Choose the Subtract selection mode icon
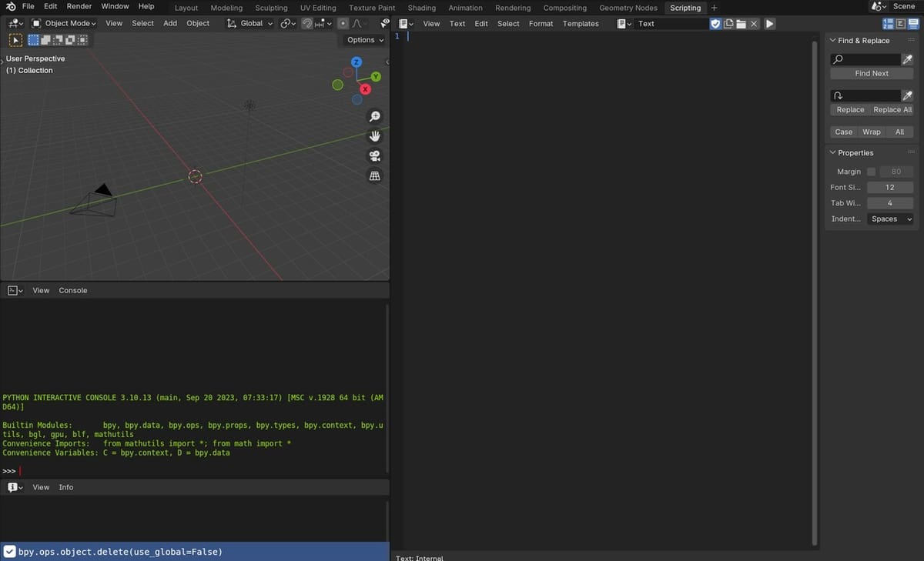 click(x=59, y=39)
